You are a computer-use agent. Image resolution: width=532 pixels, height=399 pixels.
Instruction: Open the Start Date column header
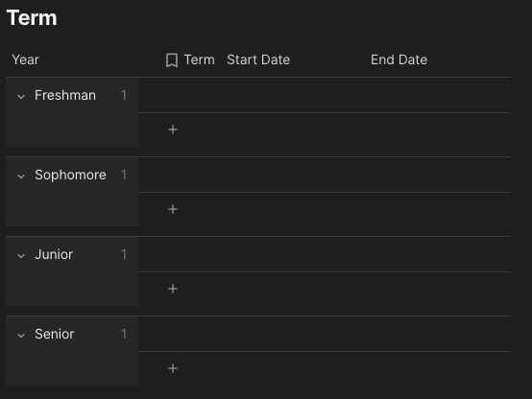pos(258,59)
